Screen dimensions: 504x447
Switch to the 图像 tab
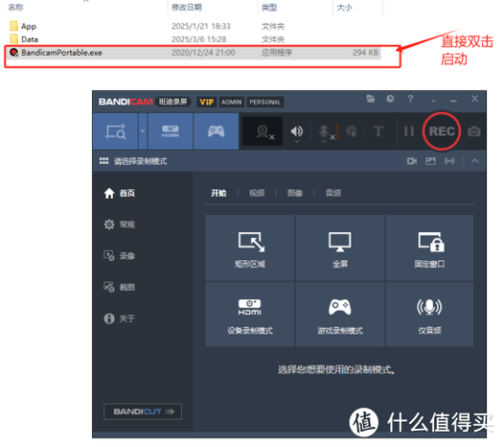tap(295, 193)
